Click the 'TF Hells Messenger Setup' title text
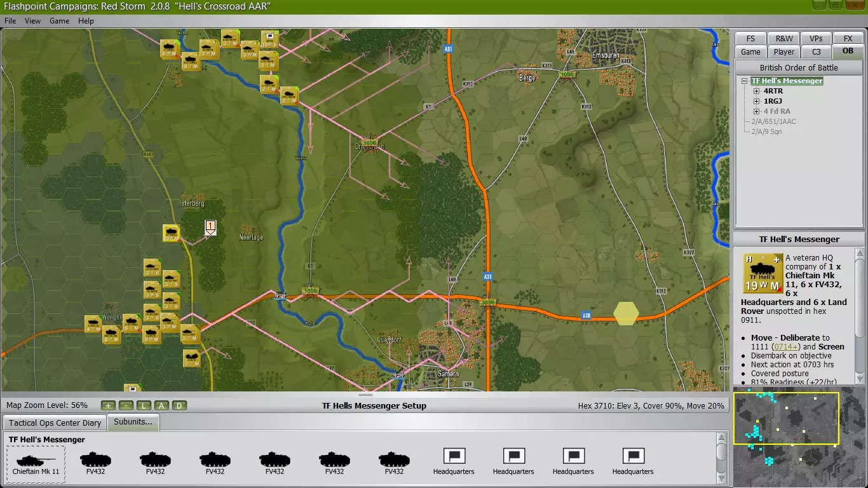 tap(374, 405)
